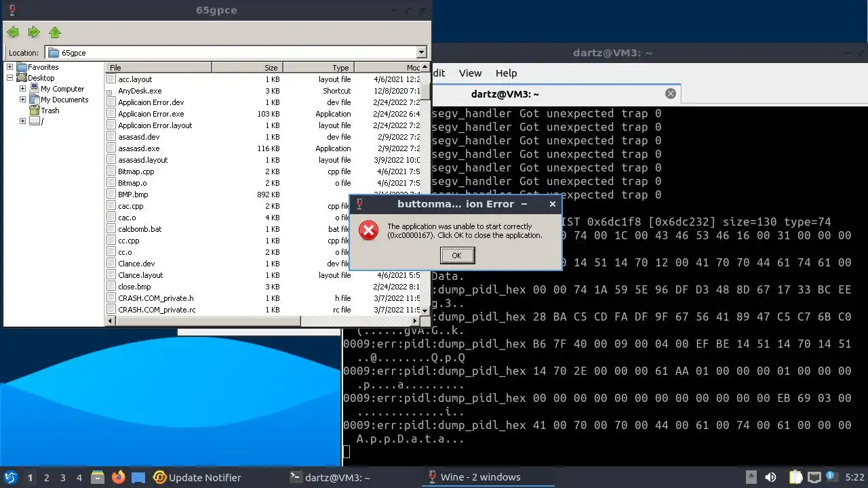Open the Location dropdown arrow
The width and height of the screenshot is (868, 488).
(x=421, y=52)
